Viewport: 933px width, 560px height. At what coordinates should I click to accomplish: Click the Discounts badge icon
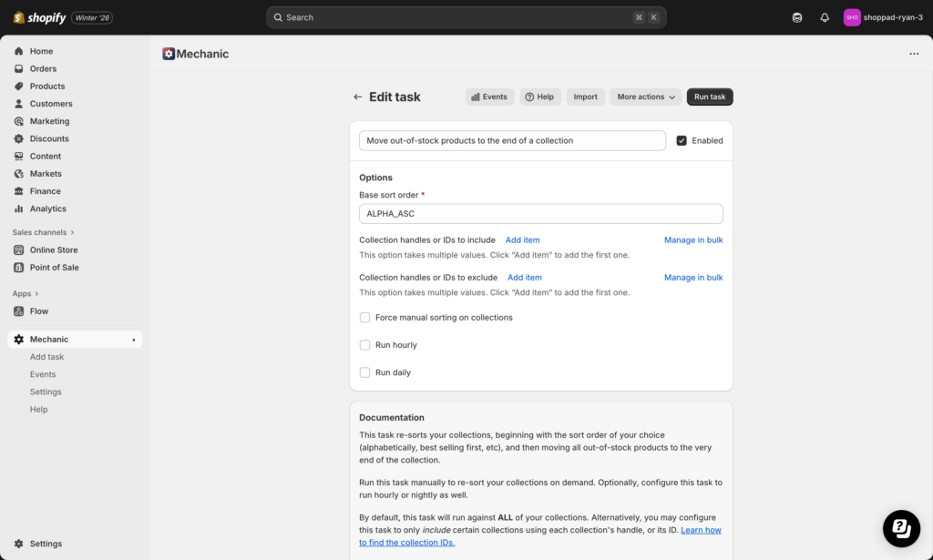[18, 138]
